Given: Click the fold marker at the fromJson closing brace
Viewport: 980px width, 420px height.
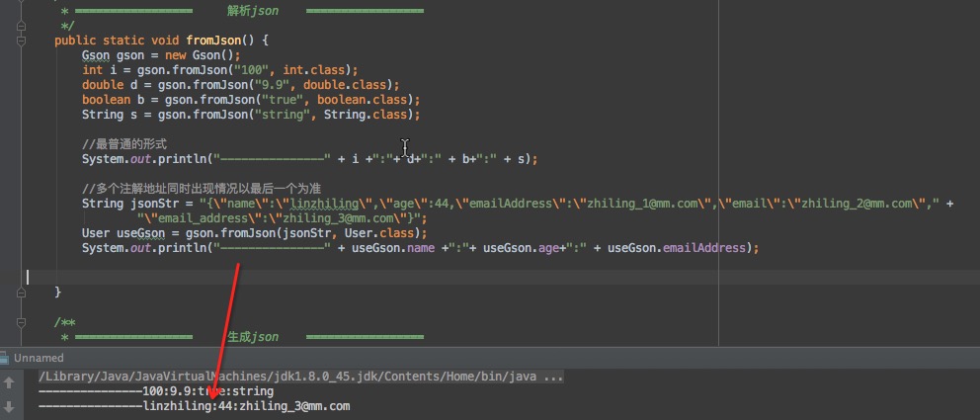Looking at the screenshot, I should 22,292.
